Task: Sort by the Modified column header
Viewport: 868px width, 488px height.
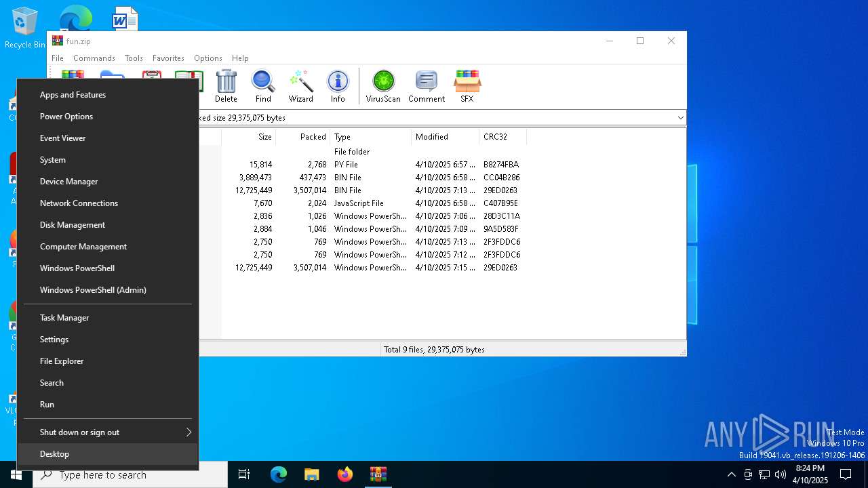Action: point(445,137)
